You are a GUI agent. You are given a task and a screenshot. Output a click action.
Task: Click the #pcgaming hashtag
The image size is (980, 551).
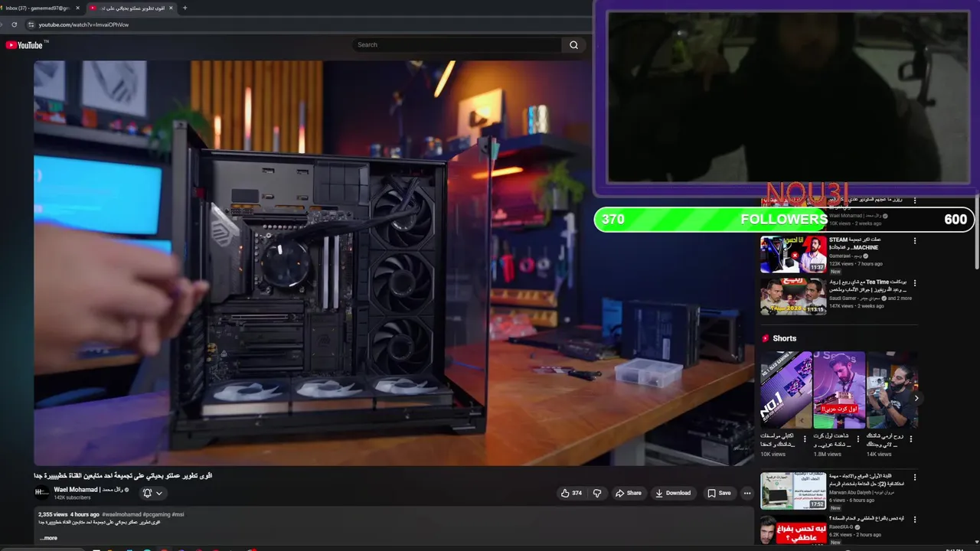(x=157, y=514)
